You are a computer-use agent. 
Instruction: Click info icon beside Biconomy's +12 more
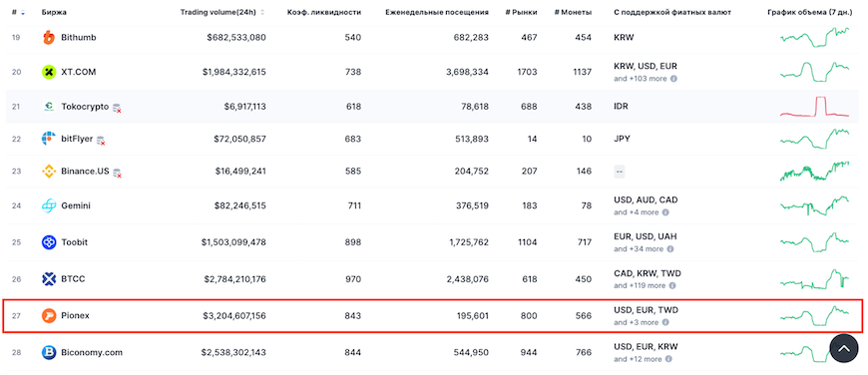669,359
